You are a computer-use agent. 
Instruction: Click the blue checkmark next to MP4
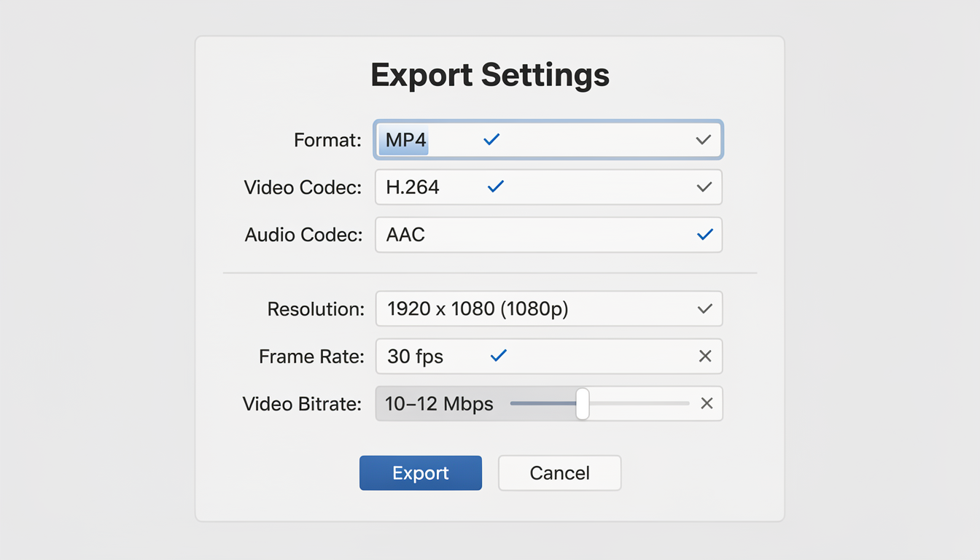(x=491, y=139)
